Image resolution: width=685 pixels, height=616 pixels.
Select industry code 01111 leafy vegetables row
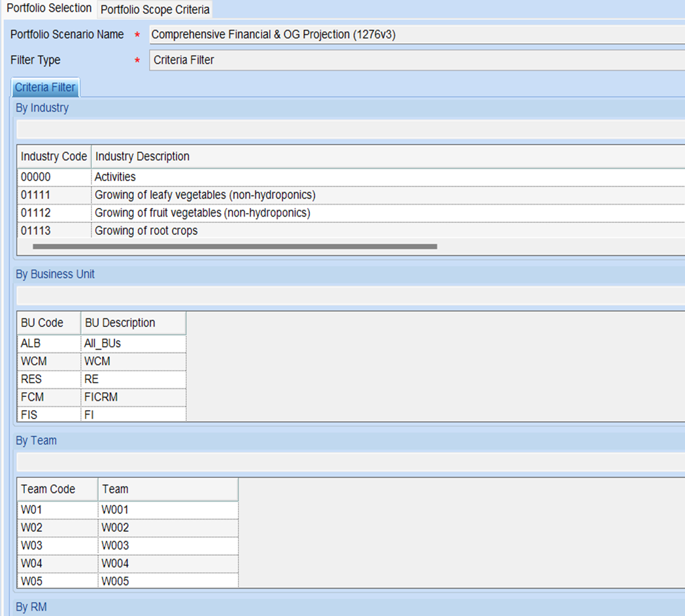[x=205, y=195]
